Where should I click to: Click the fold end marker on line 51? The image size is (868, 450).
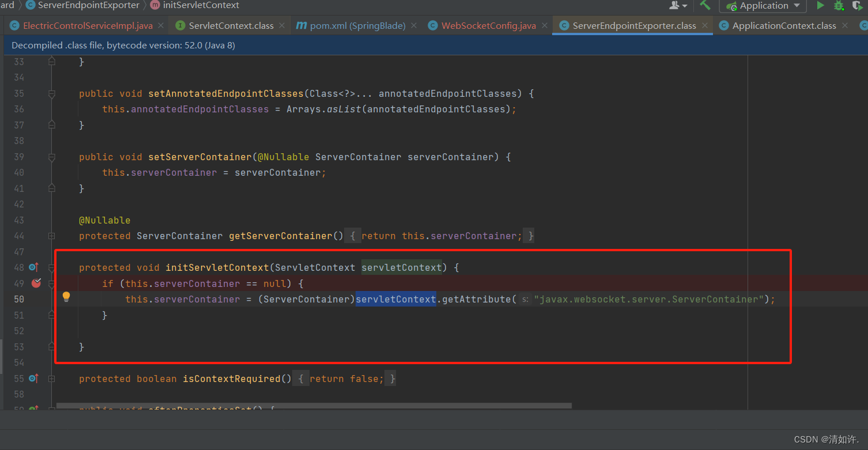point(52,315)
